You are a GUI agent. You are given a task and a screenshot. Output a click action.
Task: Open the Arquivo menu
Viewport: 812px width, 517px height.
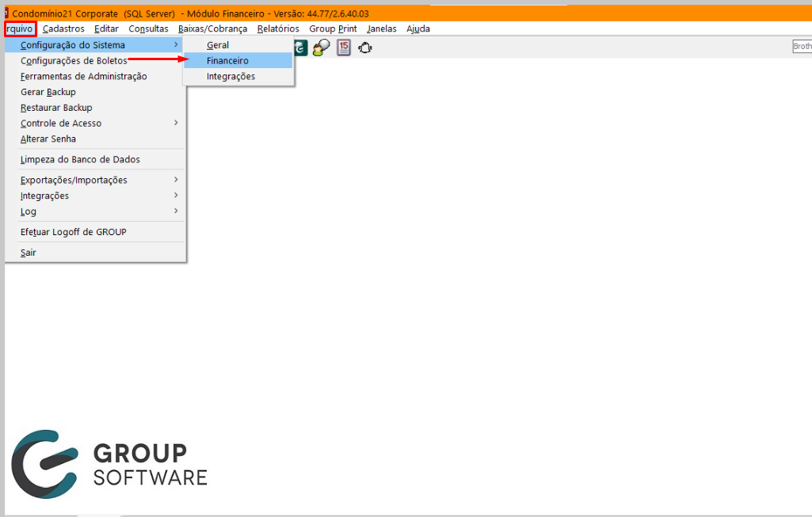20,29
